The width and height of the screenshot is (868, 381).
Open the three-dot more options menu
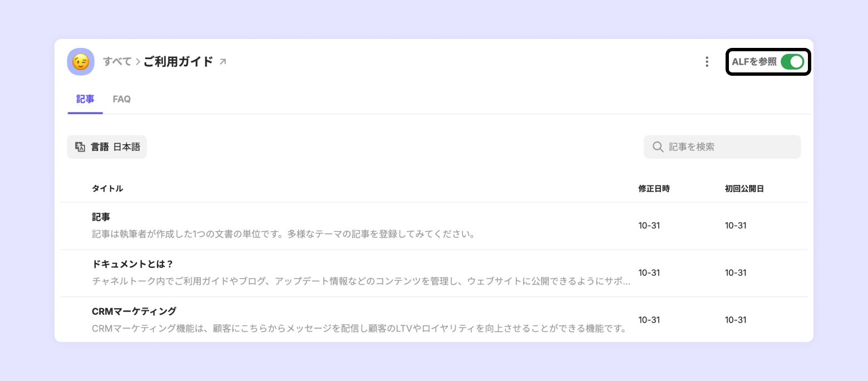click(x=707, y=62)
